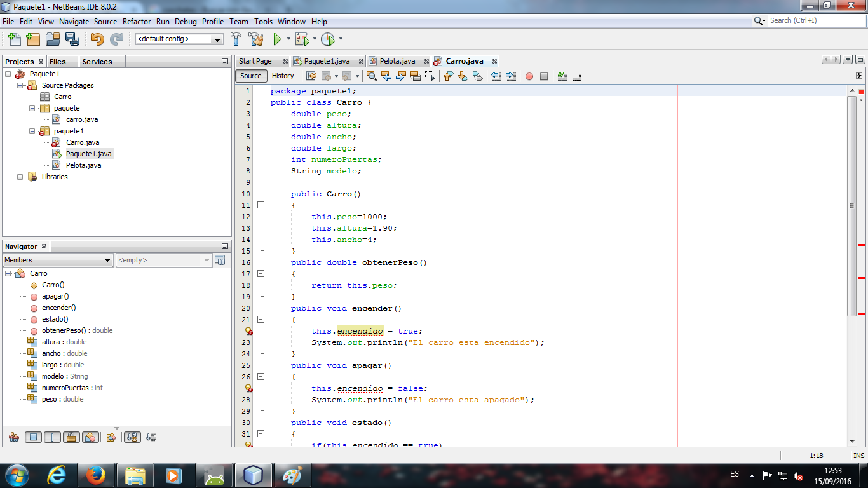Toggle the bookmark icon in the editor toolbar
Image resolution: width=868 pixels, height=488 pixels.
[x=478, y=76]
